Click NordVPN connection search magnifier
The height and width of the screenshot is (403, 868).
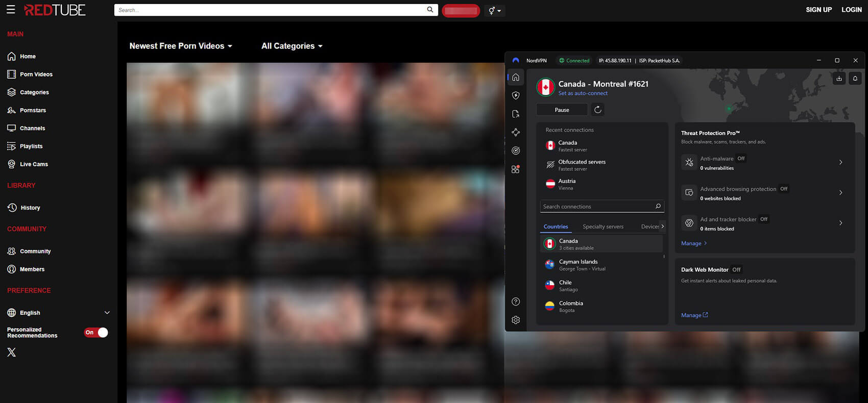point(658,207)
